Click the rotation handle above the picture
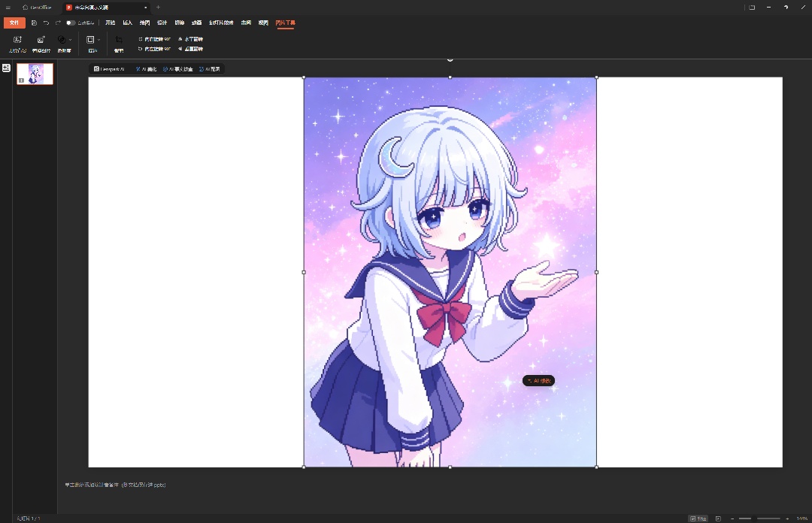The width and height of the screenshot is (812, 523). (x=450, y=59)
